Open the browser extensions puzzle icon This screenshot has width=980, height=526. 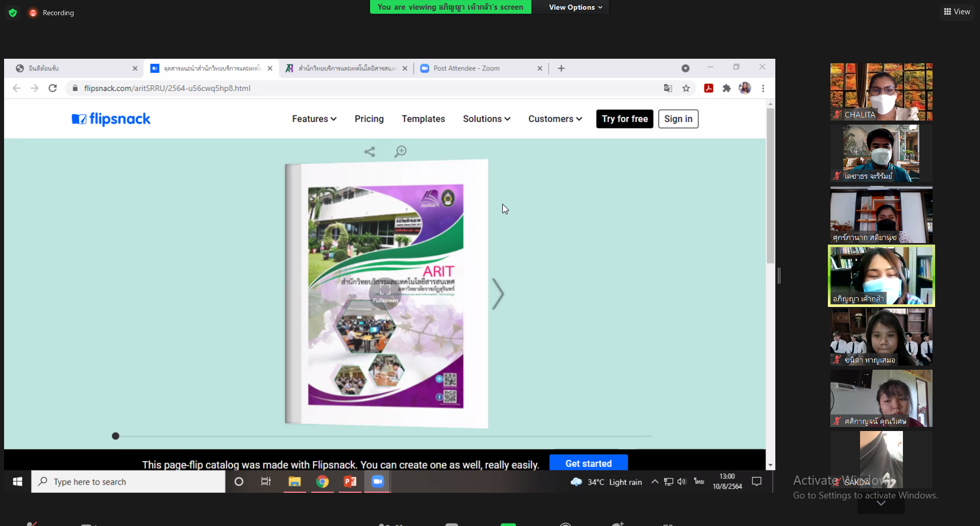pyautogui.click(x=726, y=88)
